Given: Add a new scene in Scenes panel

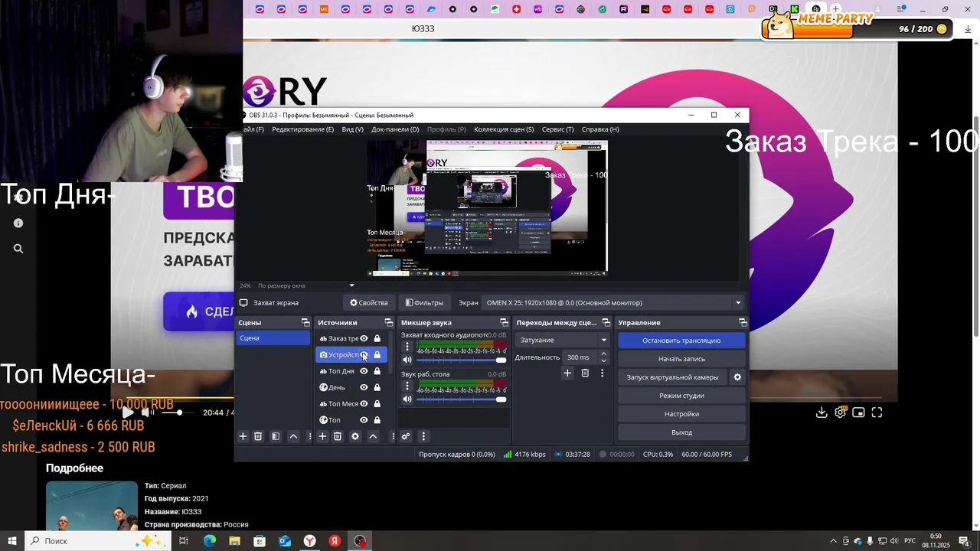Looking at the screenshot, I should (x=243, y=436).
